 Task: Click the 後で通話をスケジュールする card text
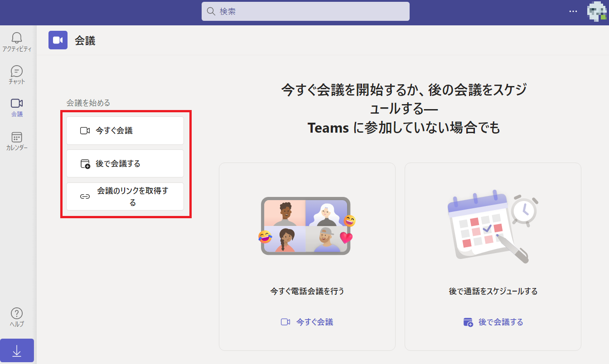pyautogui.click(x=493, y=291)
